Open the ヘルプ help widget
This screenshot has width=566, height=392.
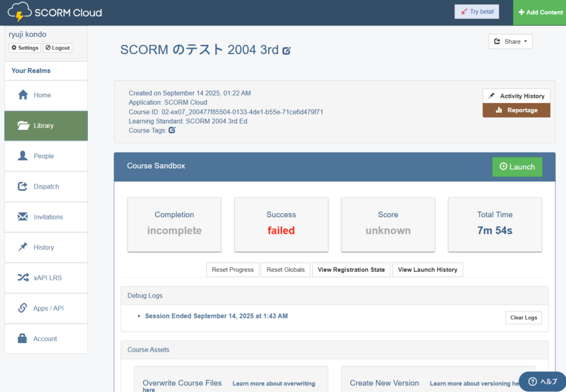click(x=542, y=381)
